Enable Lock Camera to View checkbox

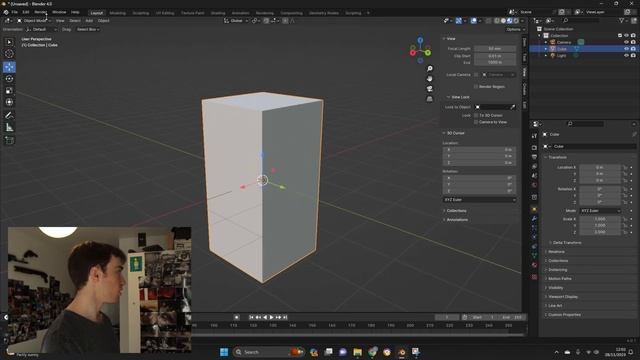pyautogui.click(x=476, y=122)
